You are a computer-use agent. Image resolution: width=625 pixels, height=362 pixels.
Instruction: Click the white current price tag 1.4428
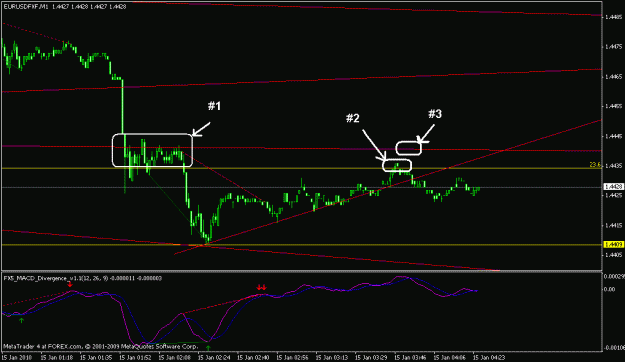pos(613,187)
